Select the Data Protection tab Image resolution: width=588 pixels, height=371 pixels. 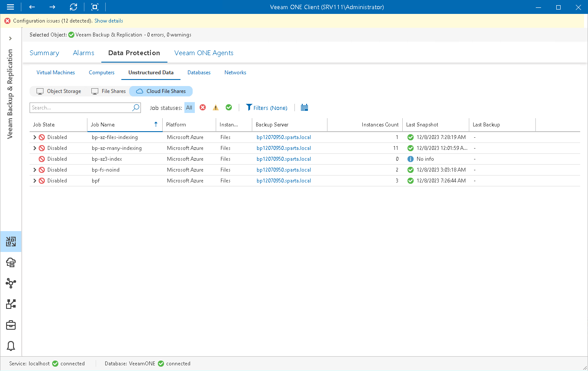134,53
